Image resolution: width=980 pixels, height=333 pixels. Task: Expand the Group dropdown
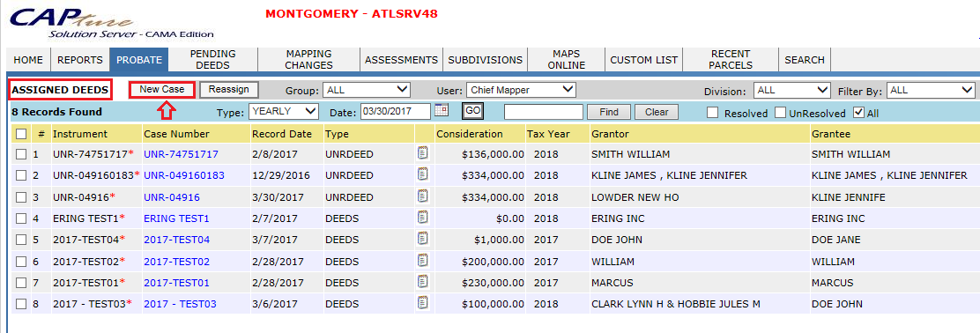(367, 90)
